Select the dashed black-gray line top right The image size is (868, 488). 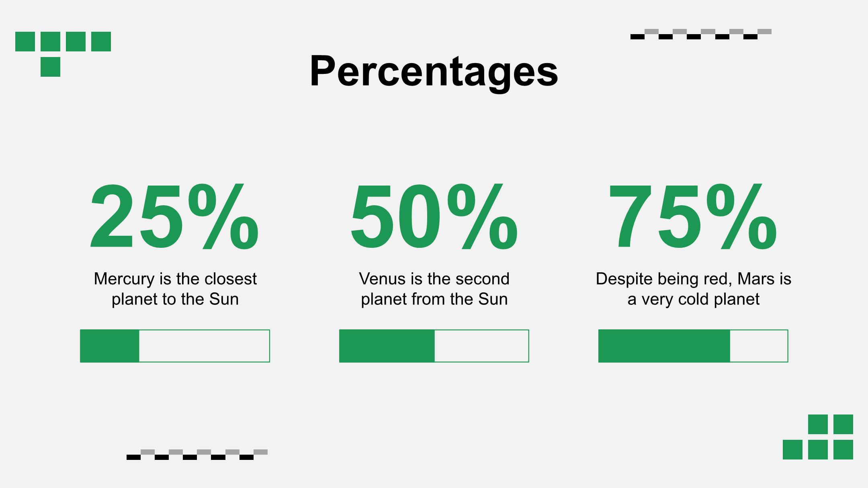[701, 34]
